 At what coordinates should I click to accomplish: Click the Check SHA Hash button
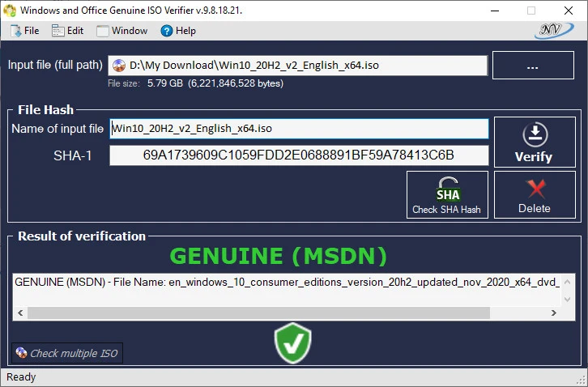pyautogui.click(x=447, y=195)
